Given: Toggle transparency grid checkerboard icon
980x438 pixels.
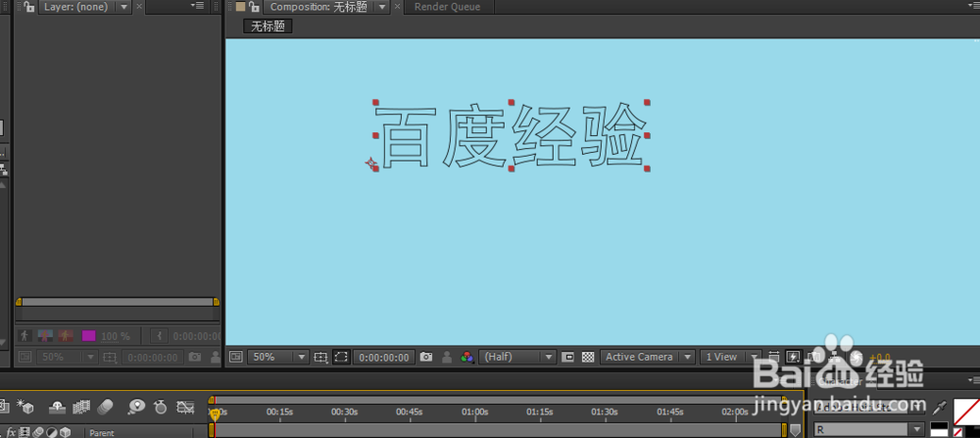Looking at the screenshot, I should (x=588, y=357).
